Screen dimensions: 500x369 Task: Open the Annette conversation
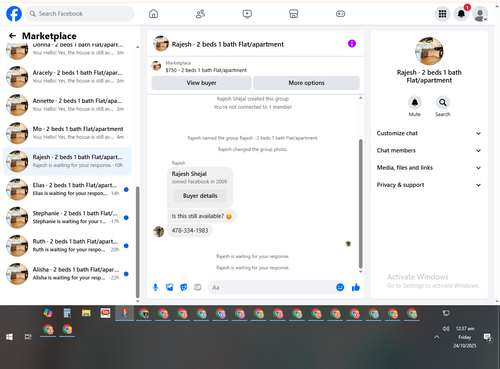(67, 105)
